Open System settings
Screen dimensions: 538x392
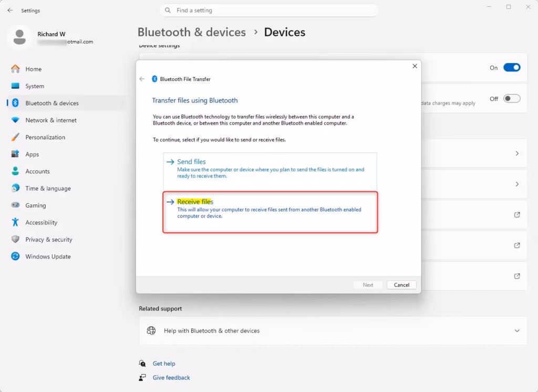tap(35, 86)
